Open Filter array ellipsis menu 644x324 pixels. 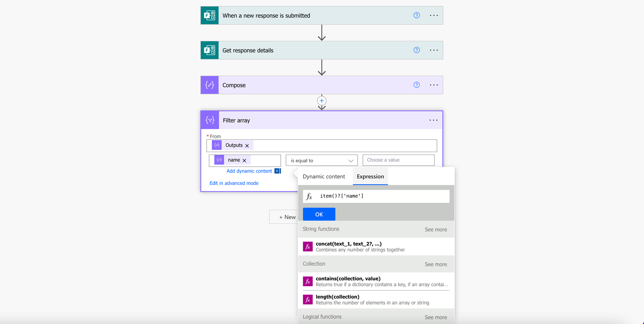tap(434, 120)
